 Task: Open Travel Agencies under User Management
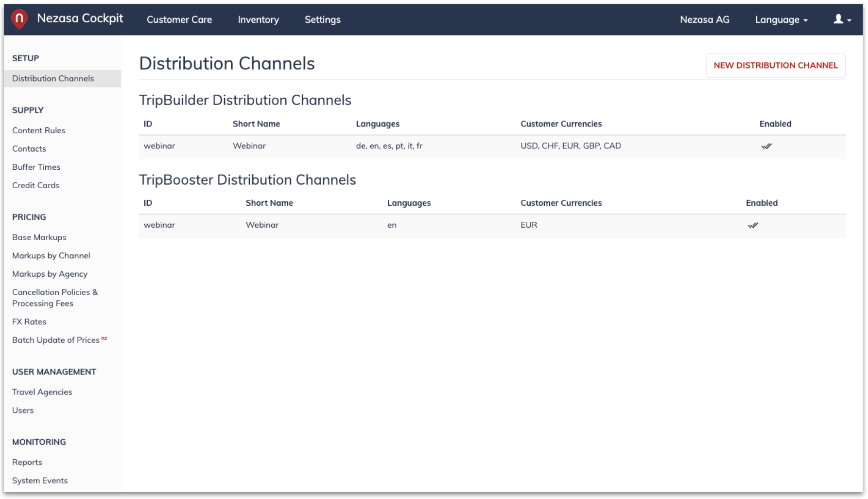tap(42, 392)
